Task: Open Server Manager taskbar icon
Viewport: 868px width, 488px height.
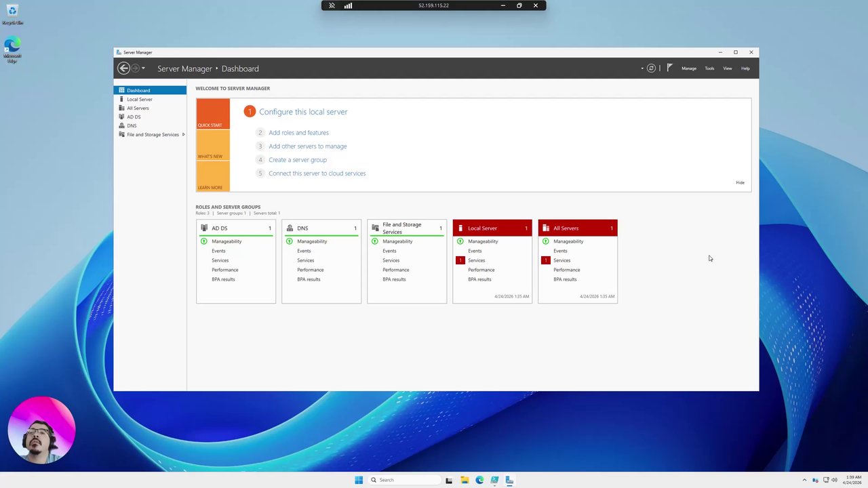Action: click(x=509, y=480)
